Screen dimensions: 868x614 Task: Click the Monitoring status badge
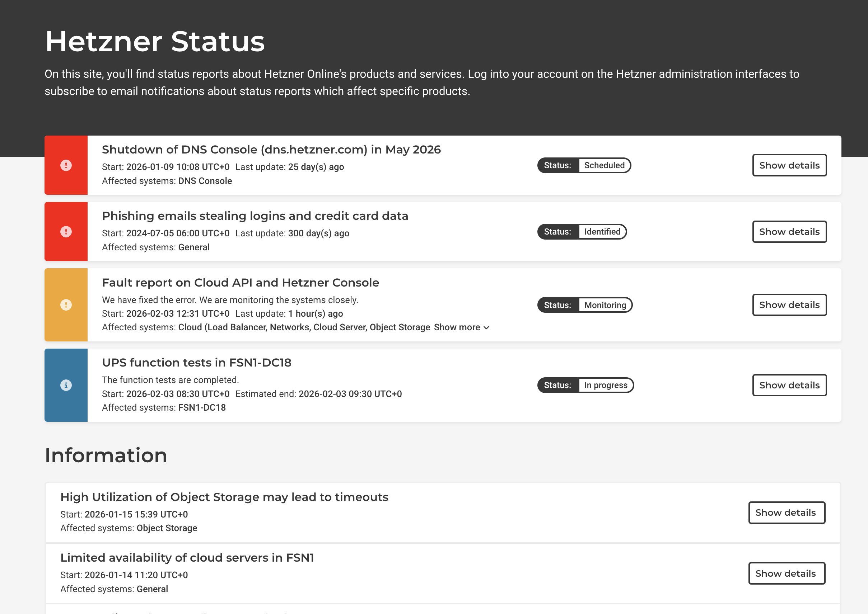pos(605,305)
